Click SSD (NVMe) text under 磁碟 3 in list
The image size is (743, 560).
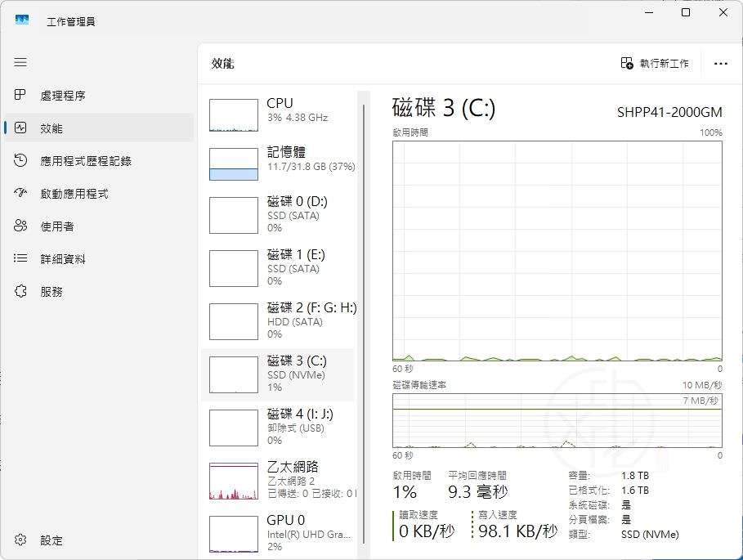point(296,375)
